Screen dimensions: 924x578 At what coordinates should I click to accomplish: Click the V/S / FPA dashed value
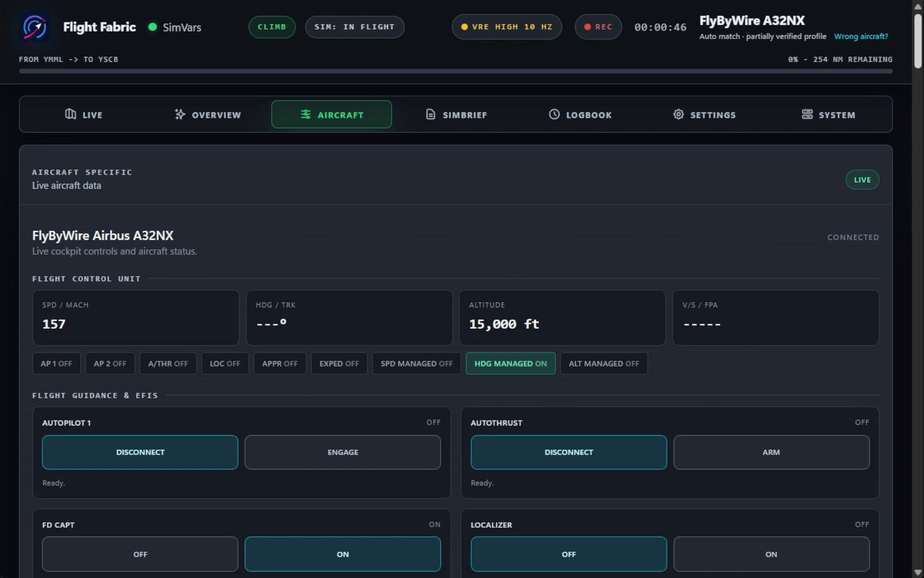pyautogui.click(x=702, y=324)
